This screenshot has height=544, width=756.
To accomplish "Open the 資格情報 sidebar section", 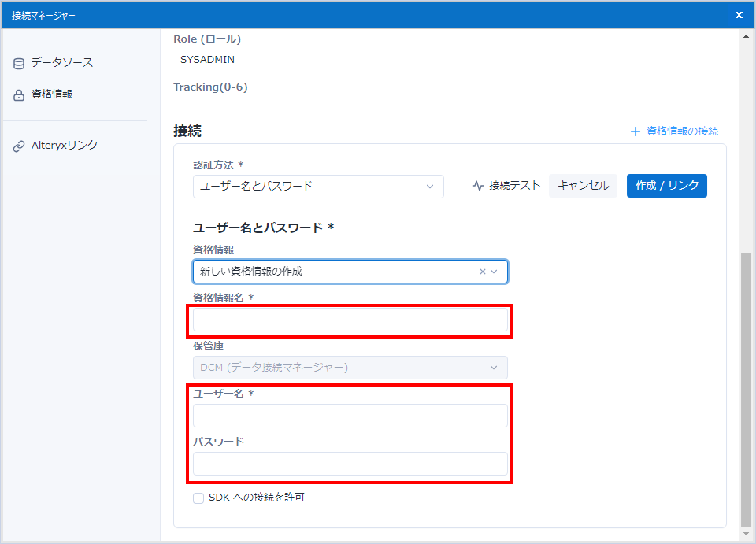I will [x=52, y=94].
